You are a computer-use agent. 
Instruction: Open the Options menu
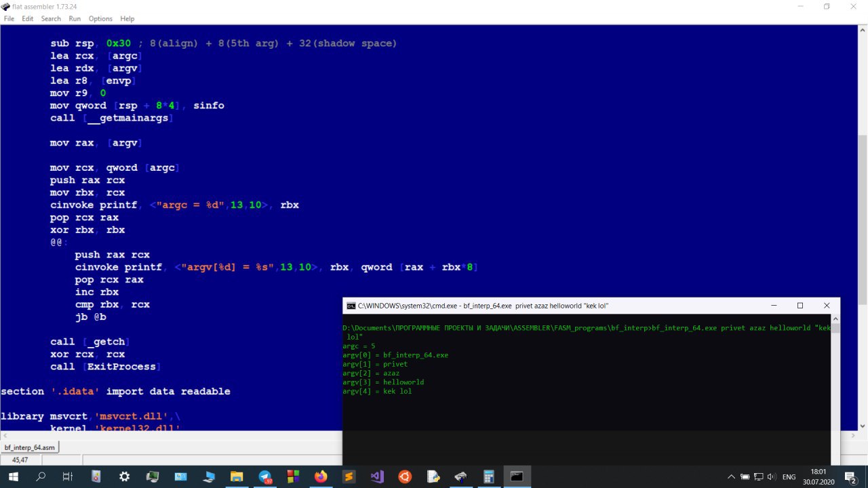coord(100,18)
